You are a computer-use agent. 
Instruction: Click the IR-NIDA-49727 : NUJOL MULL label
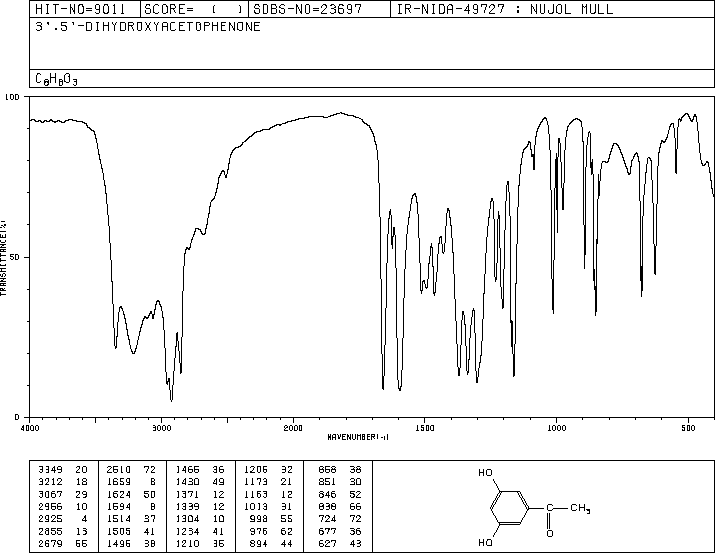point(505,9)
